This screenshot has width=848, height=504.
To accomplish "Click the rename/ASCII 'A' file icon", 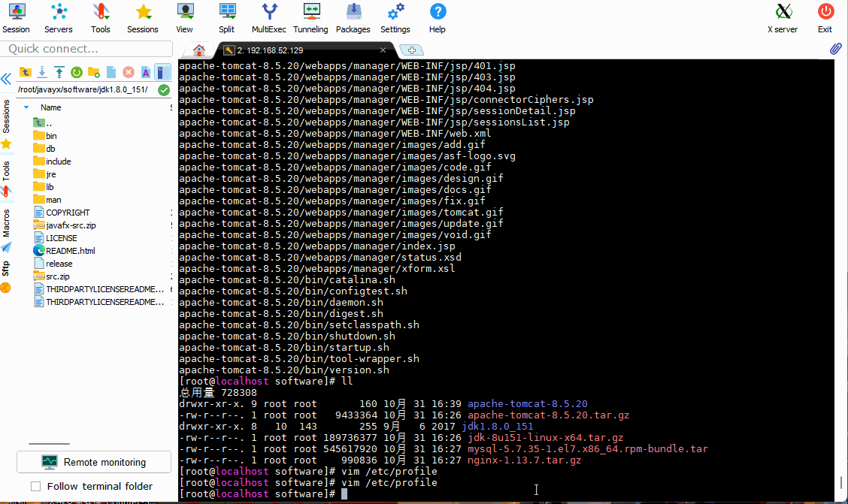I will point(146,72).
